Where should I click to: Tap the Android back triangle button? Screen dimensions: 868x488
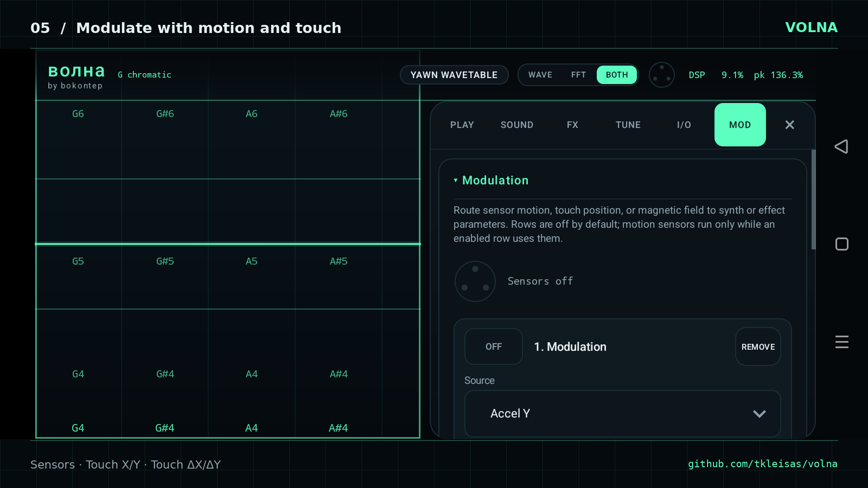pos(841,146)
